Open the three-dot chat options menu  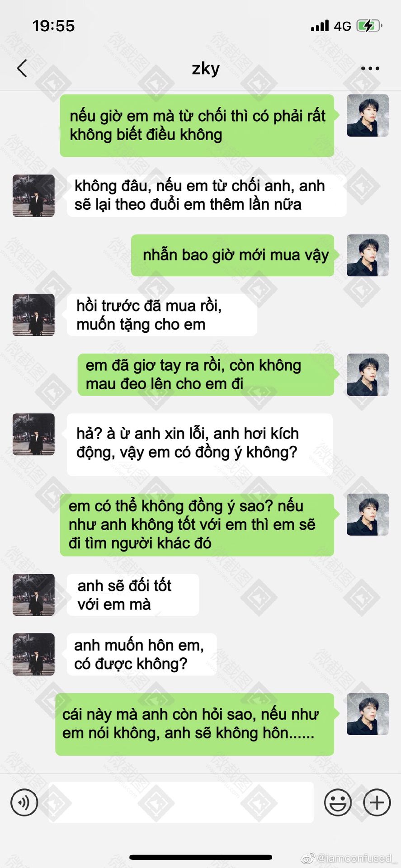tap(370, 68)
